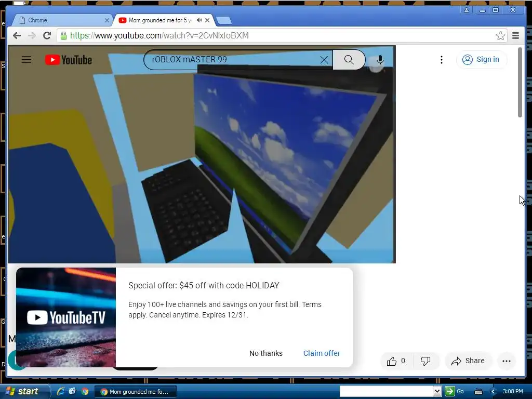
Task: Bookmark this page with the star icon
Action: [500, 36]
